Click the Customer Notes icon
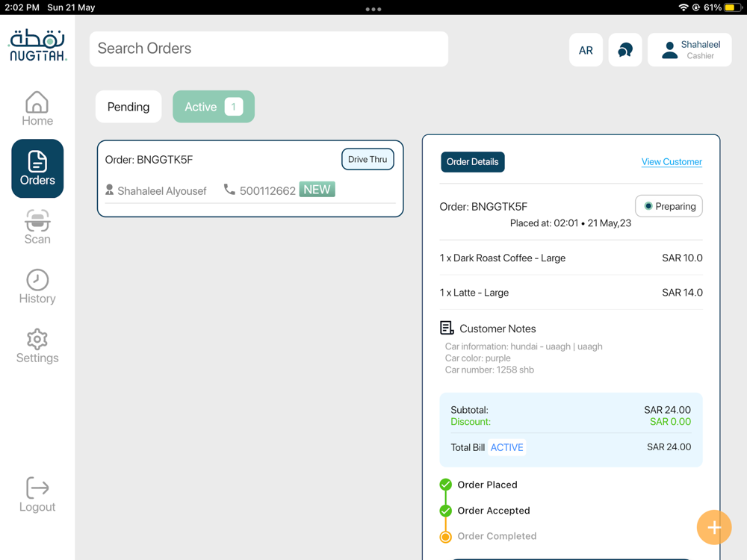Viewport: 747px width, 560px height. (x=447, y=328)
